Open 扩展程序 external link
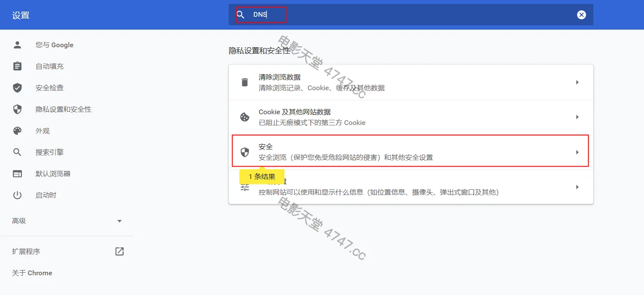The image size is (644, 295). click(119, 252)
